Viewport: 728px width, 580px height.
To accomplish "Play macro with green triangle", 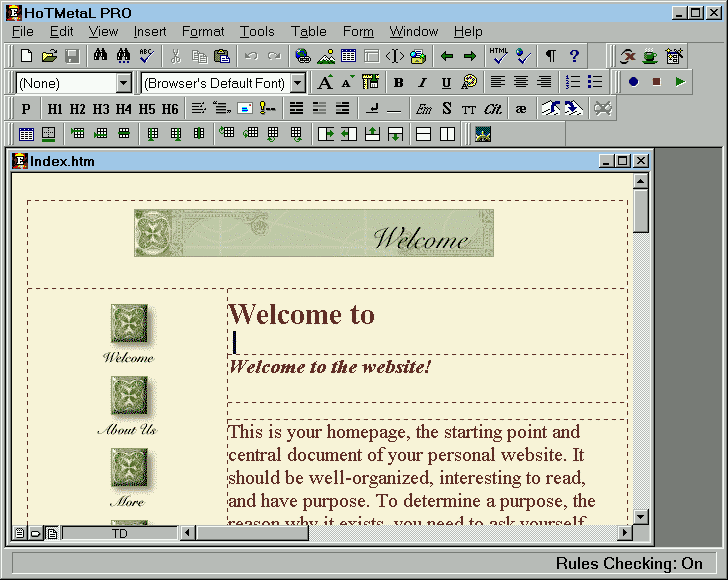I will 680,82.
